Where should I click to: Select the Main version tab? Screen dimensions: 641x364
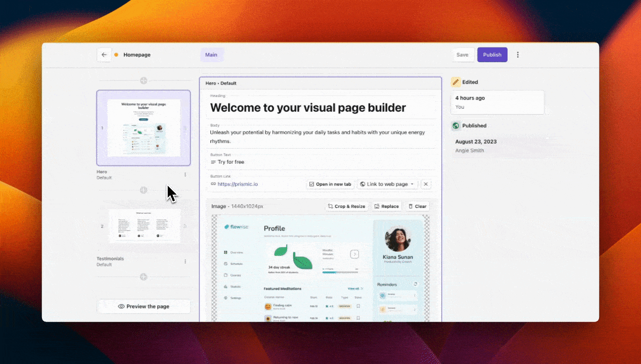[211, 55]
